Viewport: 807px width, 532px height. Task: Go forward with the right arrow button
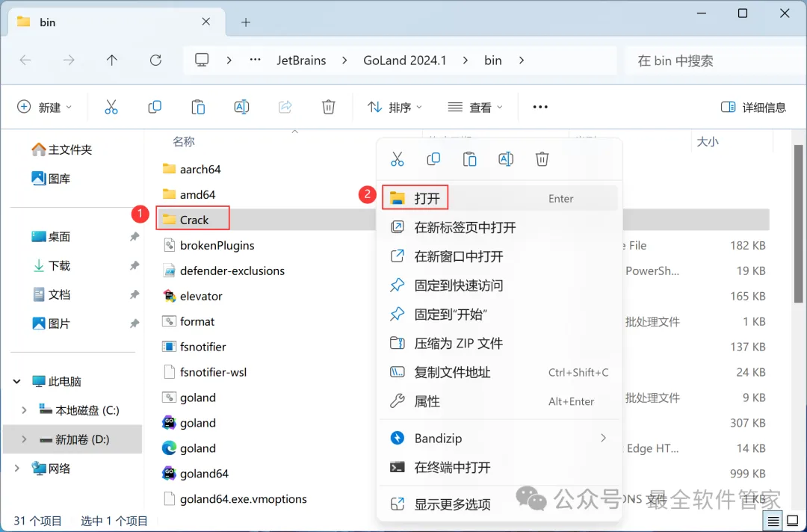(x=69, y=61)
